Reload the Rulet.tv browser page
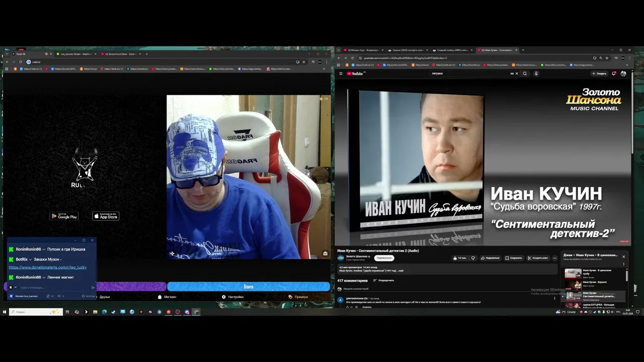Viewport: 644px width, 362px height. pos(20,62)
